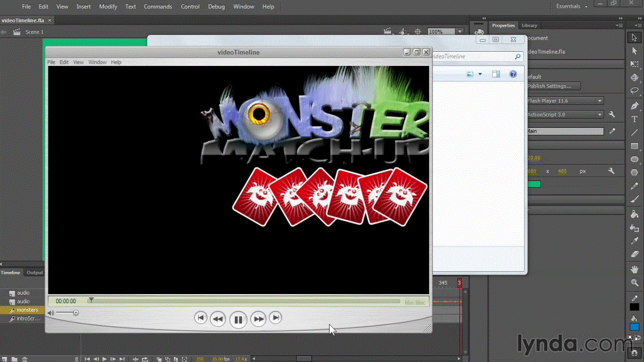This screenshot has height=362, width=644.
Task: Open the Properties panel options menu
Action: click(x=619, y=25)
